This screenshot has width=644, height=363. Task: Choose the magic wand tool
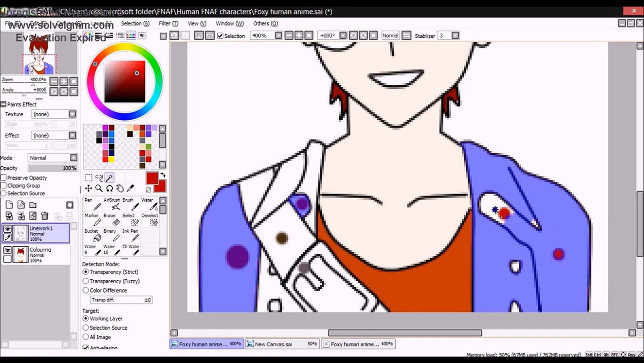(x=109, y=178)
